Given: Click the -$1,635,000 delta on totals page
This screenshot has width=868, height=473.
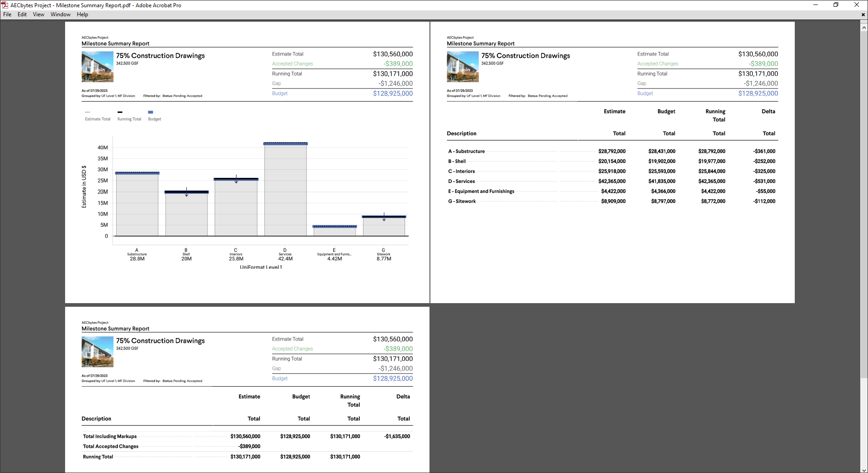Looking at the screenshot, I should [x=397, y=436].
